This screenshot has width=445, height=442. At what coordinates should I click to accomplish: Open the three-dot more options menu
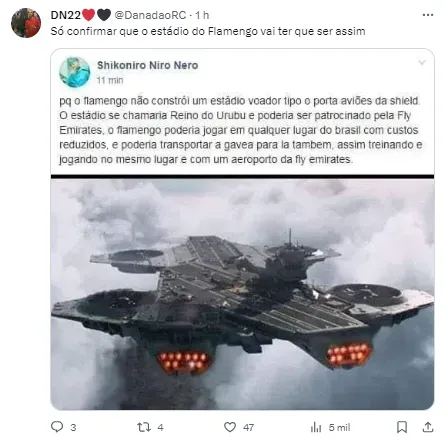428,15
